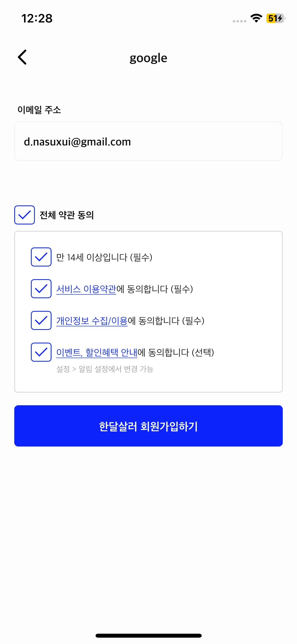This screenshot has height=644, width=297.
Task: Tap the 한달살러 회원가입하기 button
Action: (x=148, y=426)
